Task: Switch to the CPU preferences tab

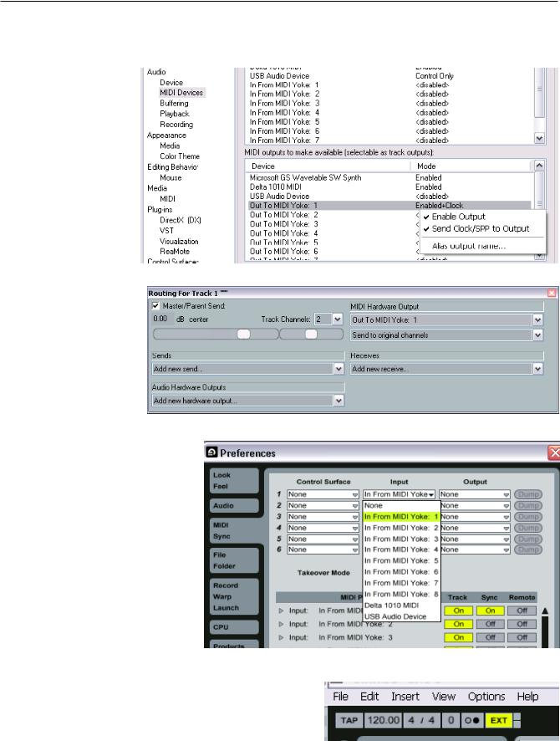Action: tap(234, 627)
